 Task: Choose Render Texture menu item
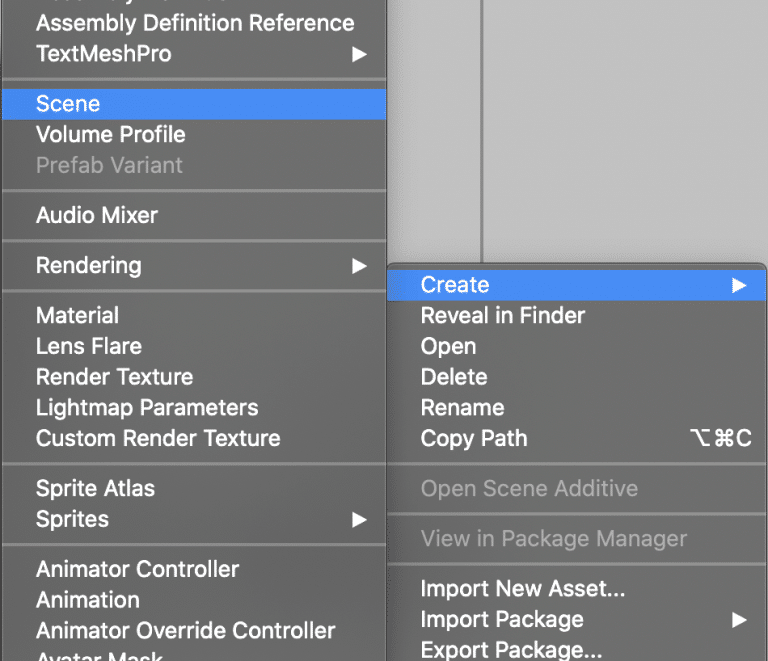[x=194, y=377]
